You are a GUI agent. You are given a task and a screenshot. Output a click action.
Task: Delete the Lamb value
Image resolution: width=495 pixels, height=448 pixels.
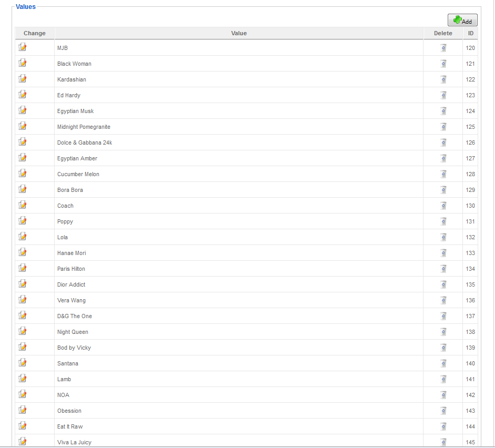(443, 380)
